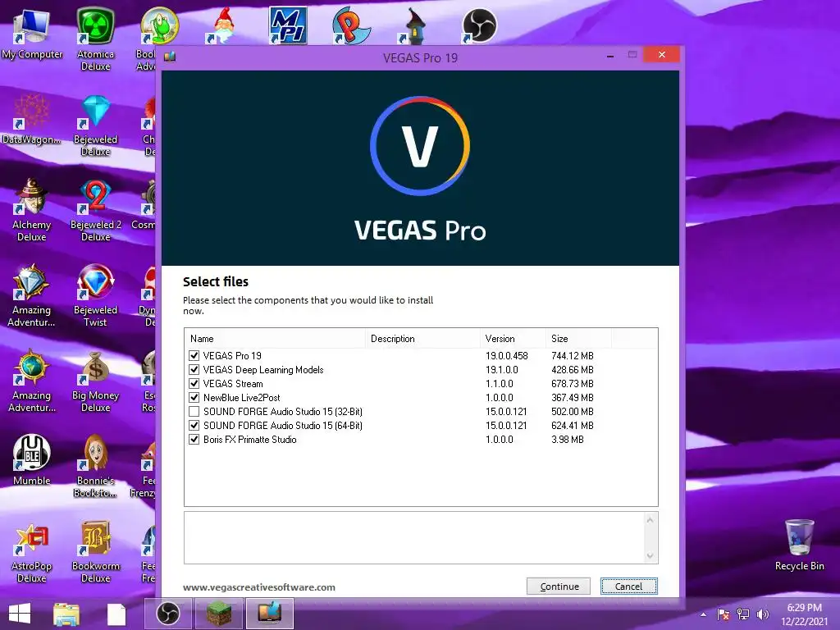Image resolution: width=840 pixels, height=630 pixels.
Task: Check SOUND FORGE Audio Studio 15 (32-Bit)
Action: pyautogui.click(x=194, y=412)
